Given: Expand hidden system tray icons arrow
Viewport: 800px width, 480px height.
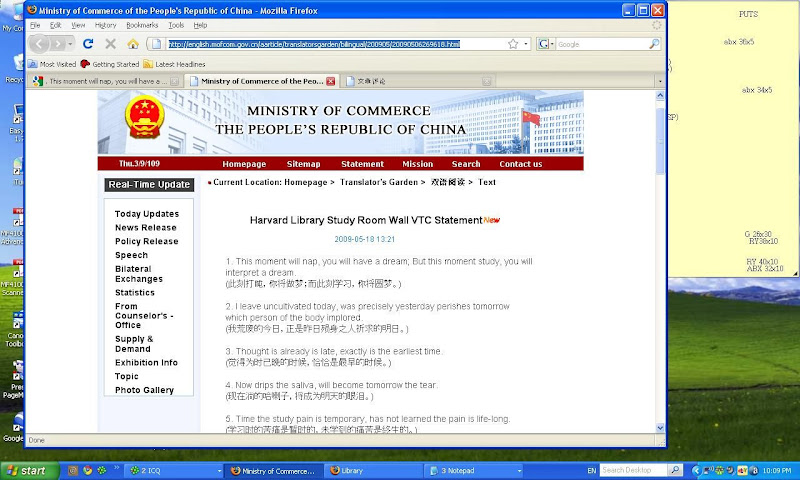Looking at the screenshot, I should coord(696,470).
